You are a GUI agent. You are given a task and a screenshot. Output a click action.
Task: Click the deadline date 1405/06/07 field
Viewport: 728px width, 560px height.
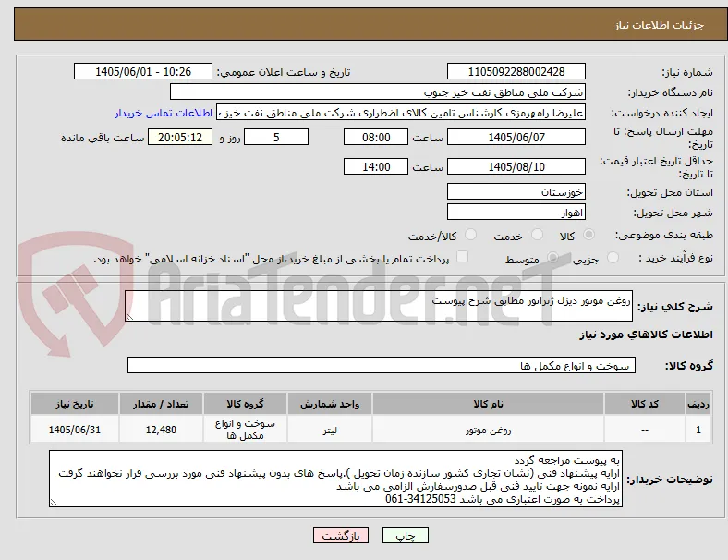[x=516, y=138]
